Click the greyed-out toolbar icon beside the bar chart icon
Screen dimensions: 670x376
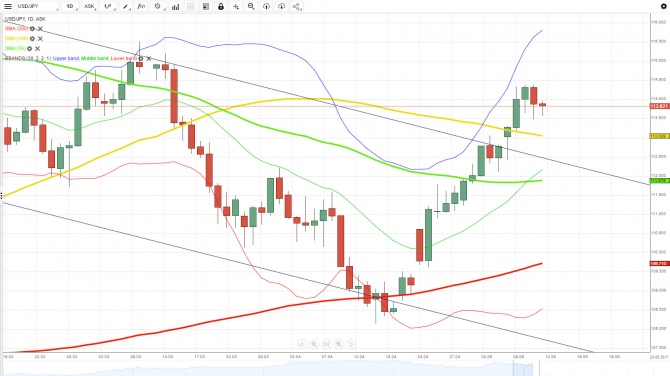pyautogui.click(x=191, y=6)
